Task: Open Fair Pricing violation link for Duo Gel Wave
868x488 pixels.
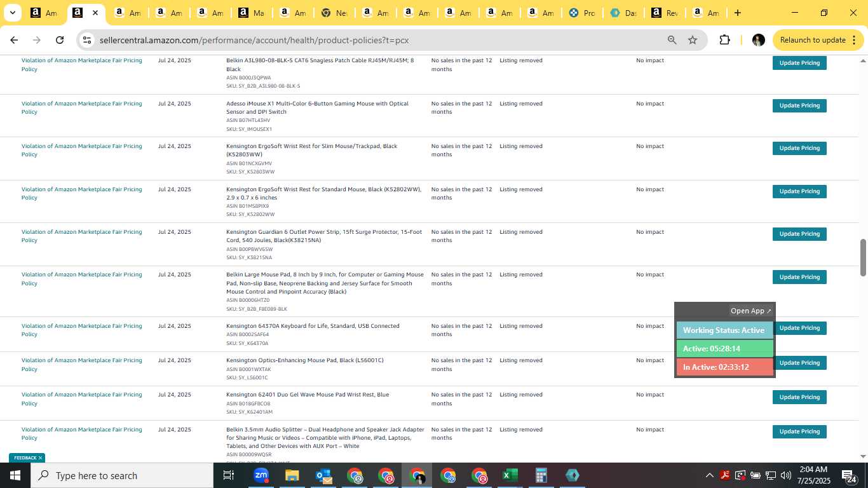Action: click(x=82, y=398)
